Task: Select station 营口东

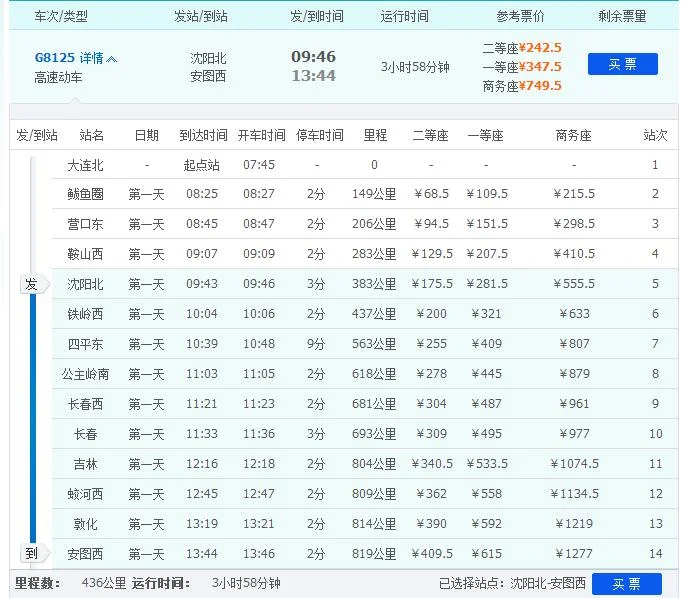Action: tap(85, 224)
